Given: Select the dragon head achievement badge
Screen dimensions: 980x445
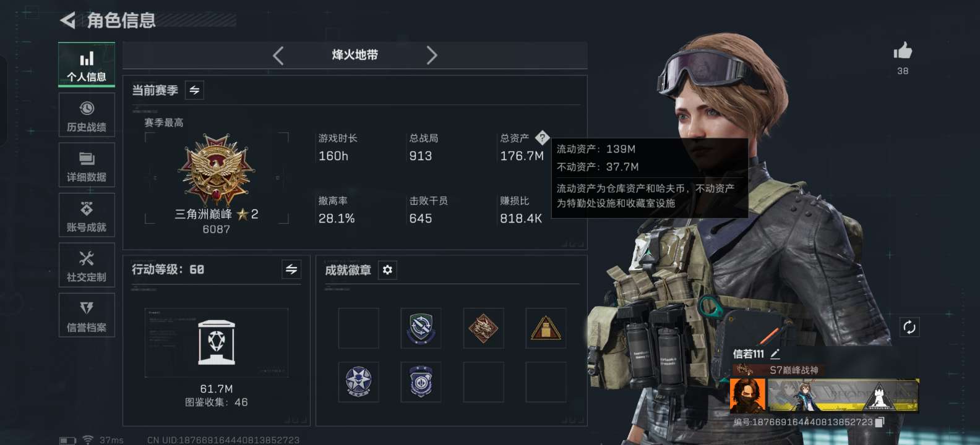Looking at the screenshot, I should tap(483, 328).
